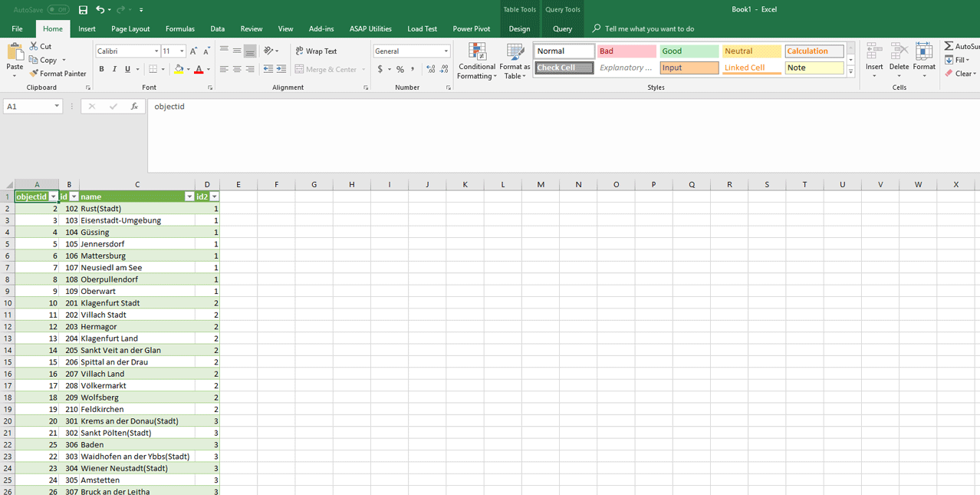The width and height of the screenshot is (980, 495).
Task: Click the Paste clipboard icon
Action: pyautogui.click(x=15, y=52)
